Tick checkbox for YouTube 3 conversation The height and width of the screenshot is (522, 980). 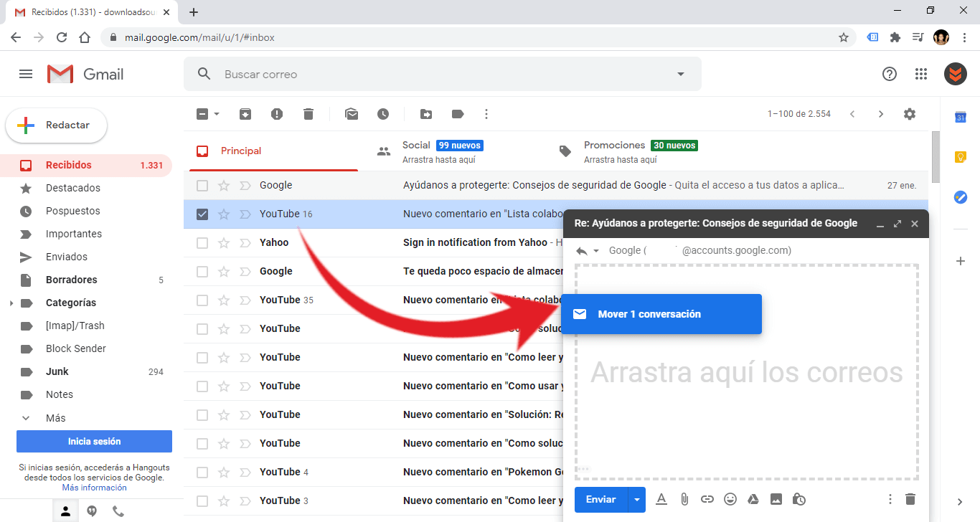pyautogui.click(x=202, y=501)
